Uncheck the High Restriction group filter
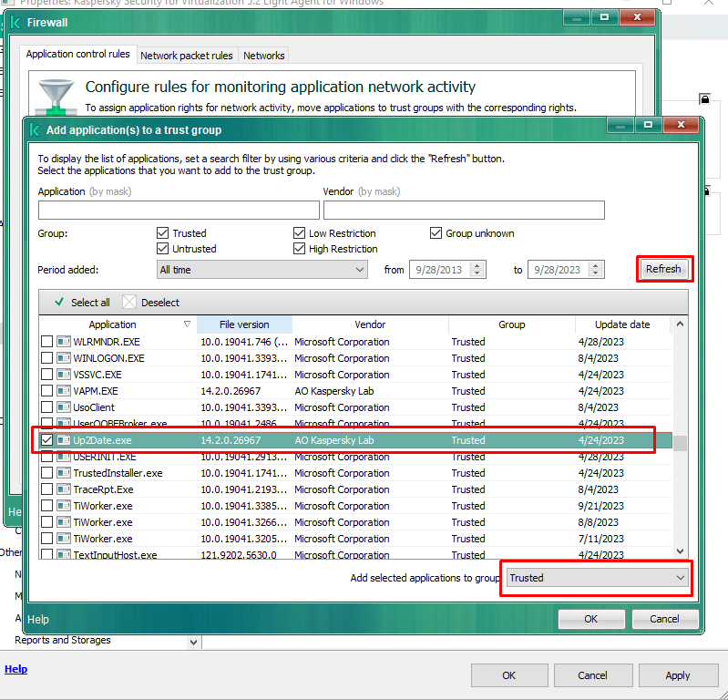The image size is (728, 700). (299, 249)
